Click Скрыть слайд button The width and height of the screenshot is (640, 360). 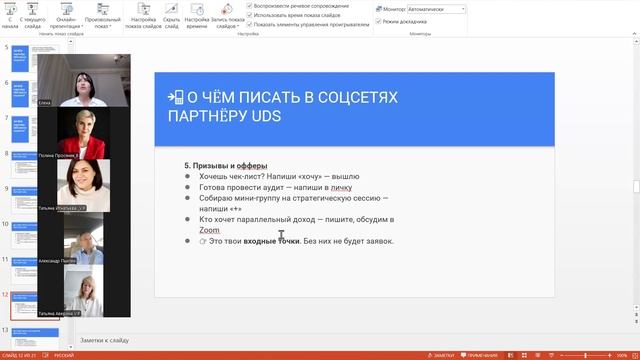[171, 16]
